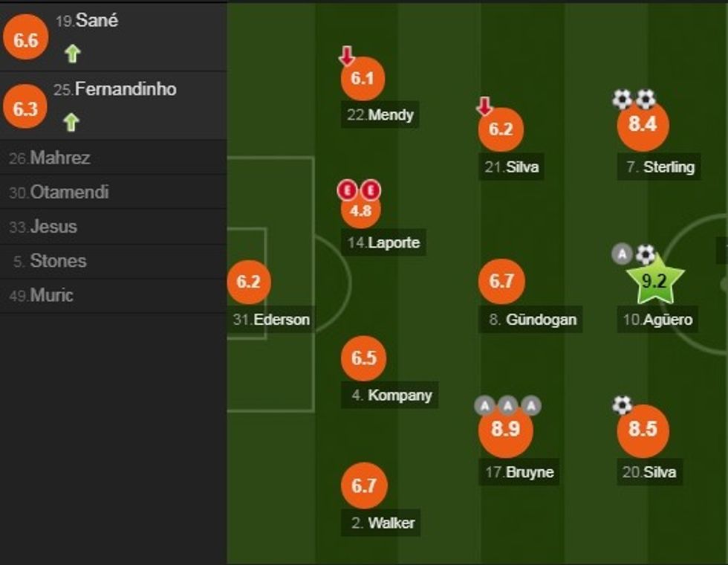Click the goal ball icons above Sterling
This screenshot has height=565, width=728.
click(x=634, y=99)
